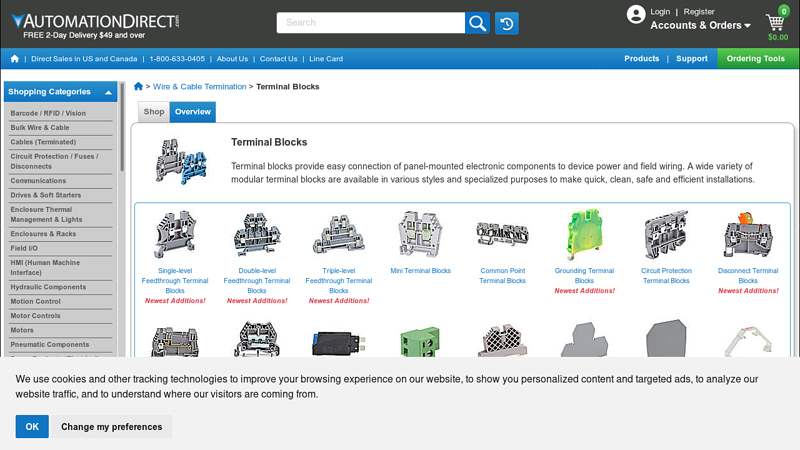Click the magnifying glass search button
800x450 pixels.
point(478,23)
